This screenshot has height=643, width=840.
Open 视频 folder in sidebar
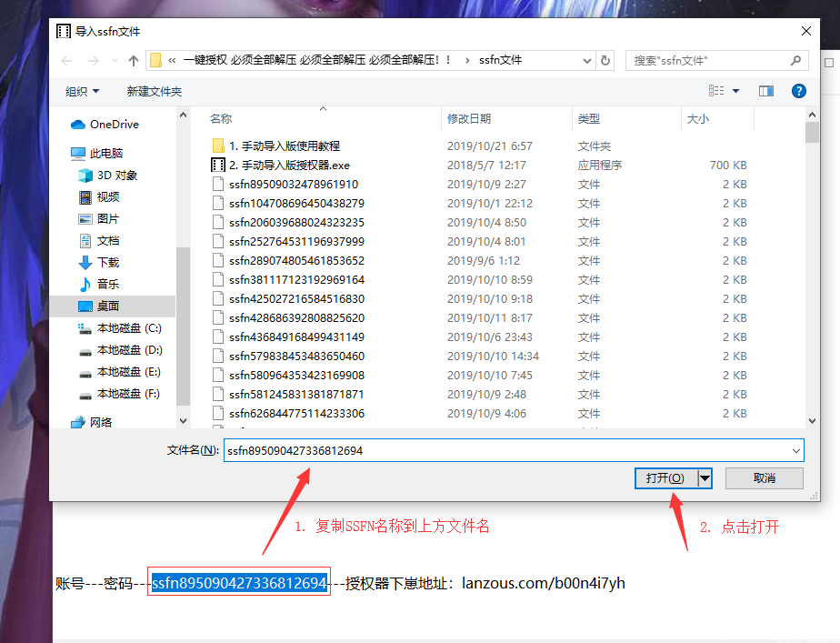99,197
